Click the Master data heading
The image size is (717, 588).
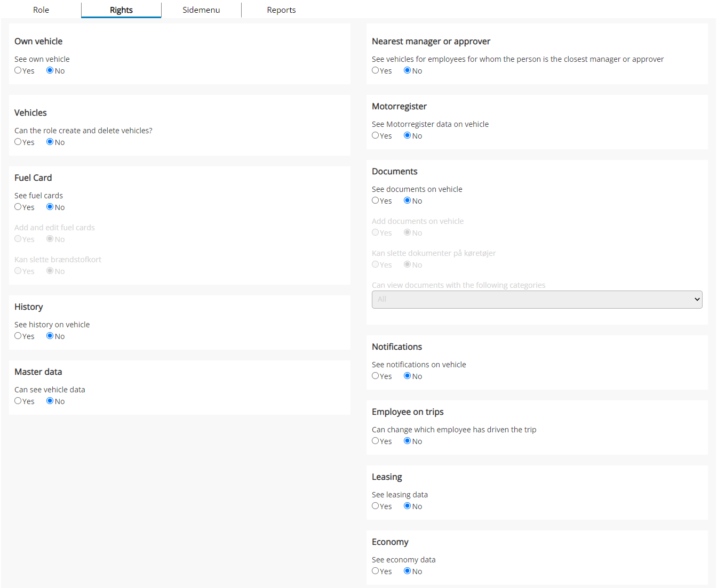click(38, 372)
